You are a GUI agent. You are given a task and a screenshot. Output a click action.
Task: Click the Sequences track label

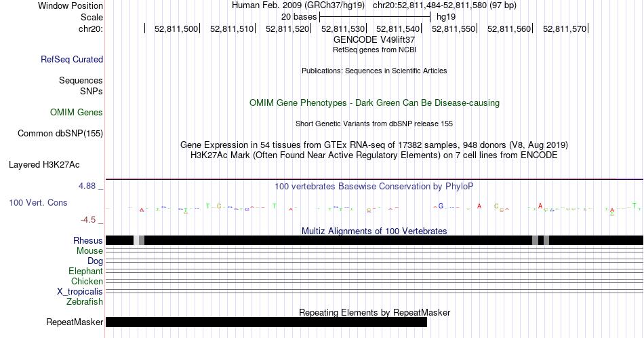tap(81, 80)
